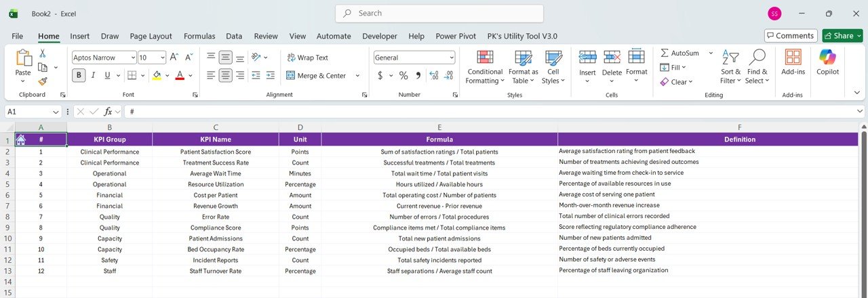
Task: Increase the cell indent
Action: pos(270,75)
